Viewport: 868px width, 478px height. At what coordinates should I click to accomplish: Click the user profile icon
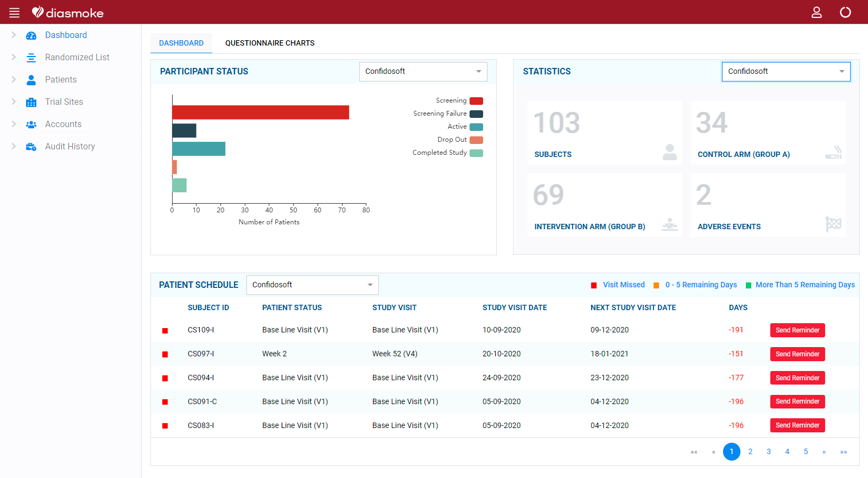(816, 12)
